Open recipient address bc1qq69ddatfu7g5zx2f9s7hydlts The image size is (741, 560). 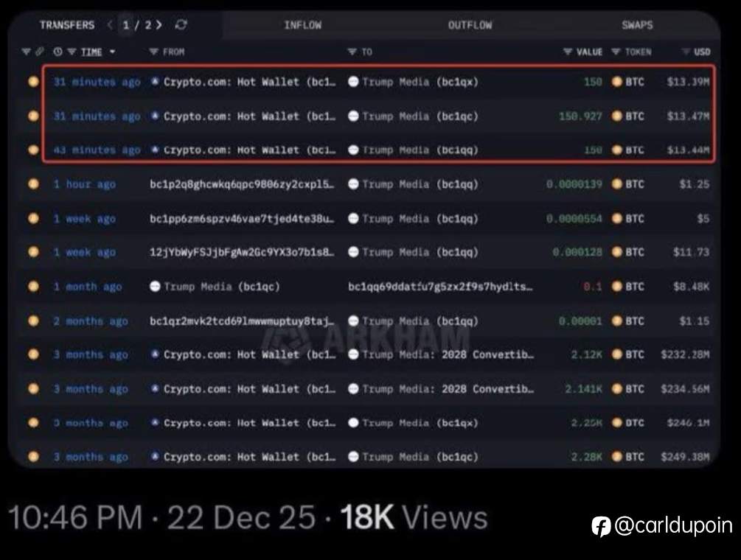point(440,287)
